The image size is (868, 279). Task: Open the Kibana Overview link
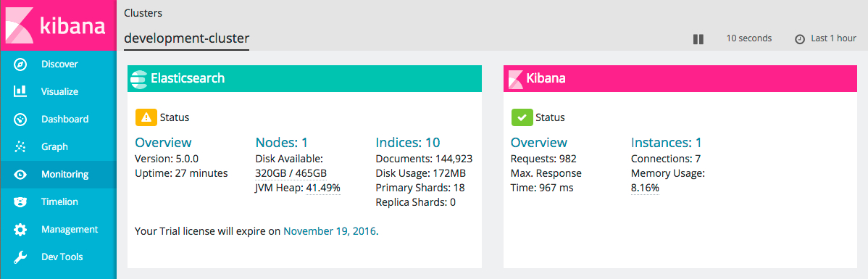tap(538, 142)
